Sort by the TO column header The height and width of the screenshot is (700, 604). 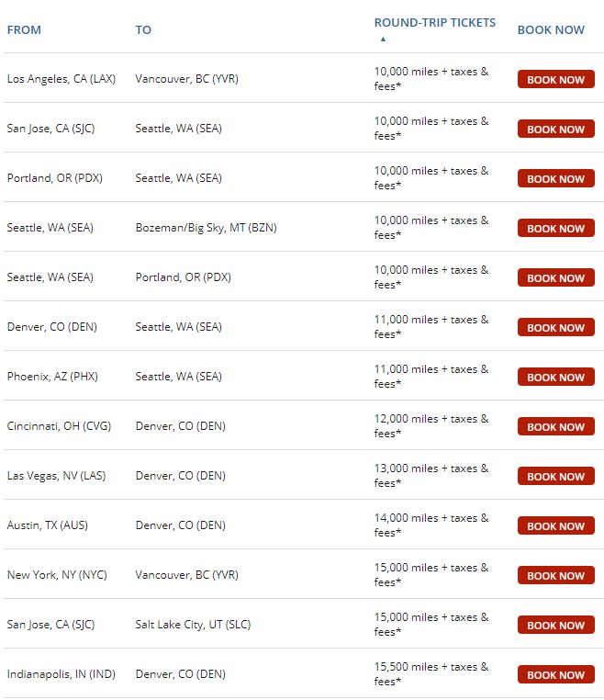point(143,29)
